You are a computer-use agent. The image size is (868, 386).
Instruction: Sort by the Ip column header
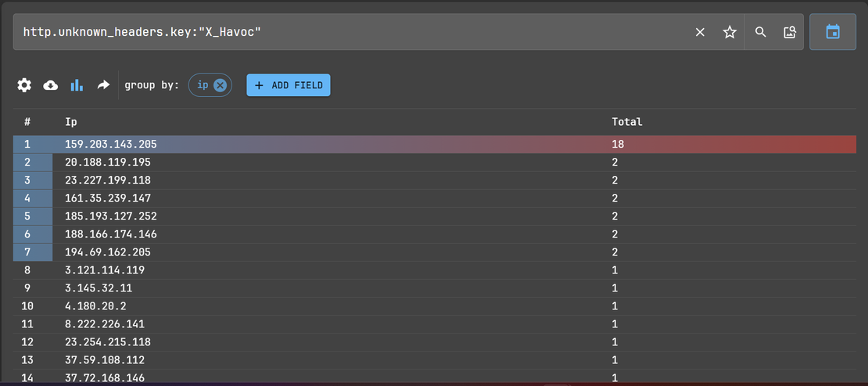[x=71, y=122]
